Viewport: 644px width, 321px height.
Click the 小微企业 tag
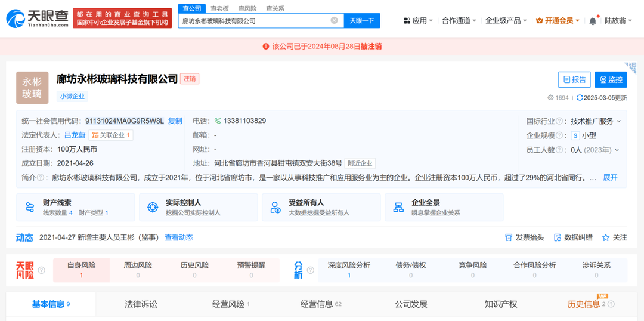pos(72,97)
